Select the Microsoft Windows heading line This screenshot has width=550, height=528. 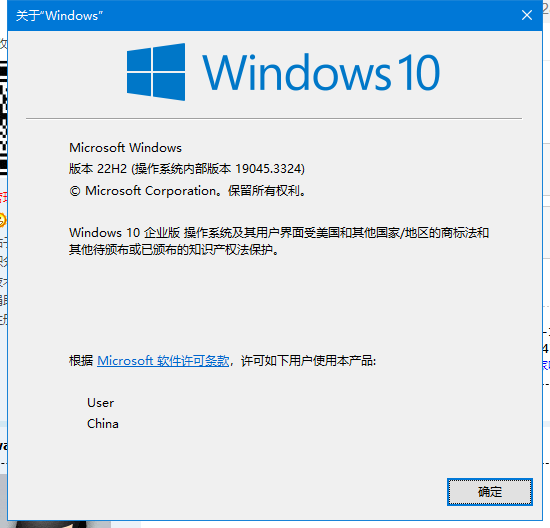click(125, 148)
